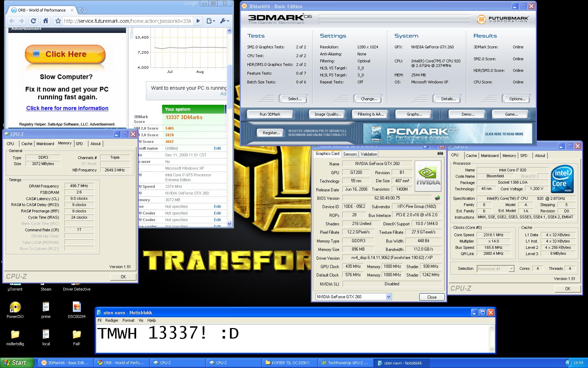The height and width of the screenshot is (368, 588).
Task: Select local desktop file icon
Action: (x=46, y=337)
